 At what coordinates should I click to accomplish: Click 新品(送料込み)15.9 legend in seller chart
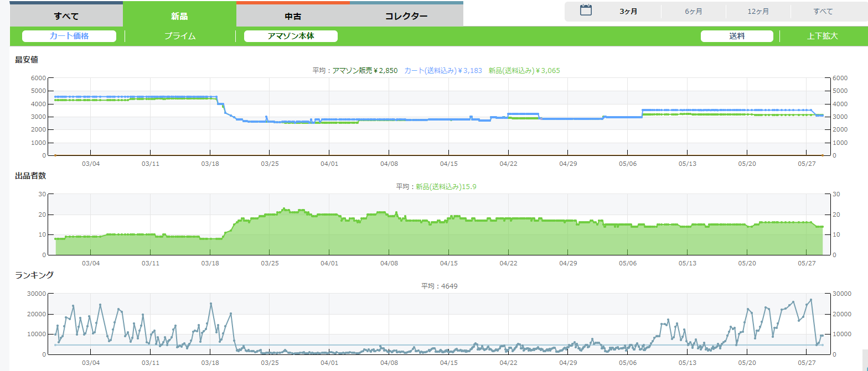pos(446,186)
